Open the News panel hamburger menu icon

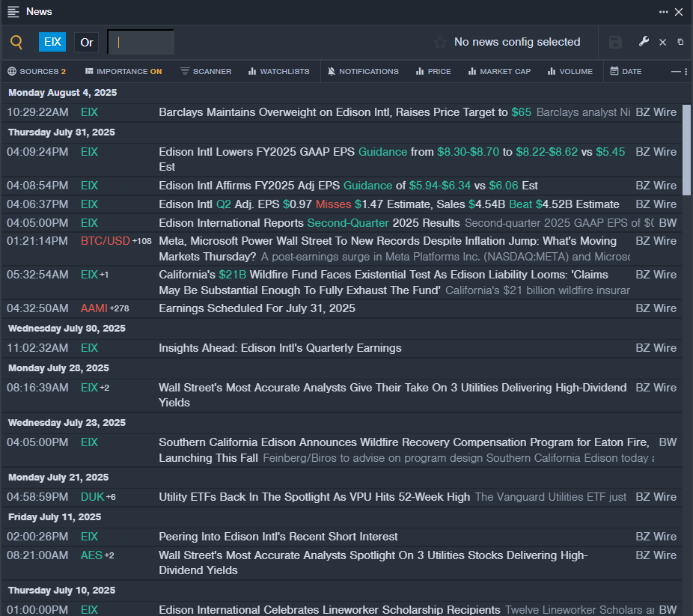click(x=13, y=12)
